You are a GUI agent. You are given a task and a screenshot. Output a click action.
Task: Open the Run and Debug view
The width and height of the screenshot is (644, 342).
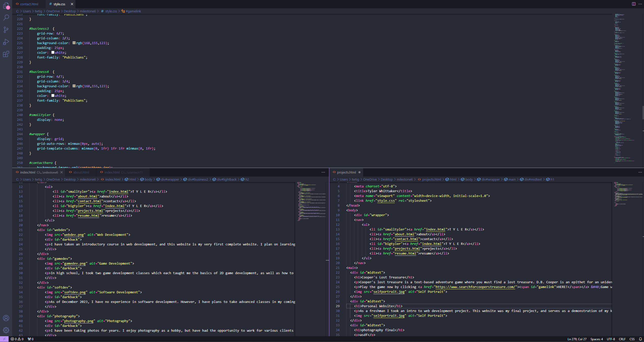(6, 42)
